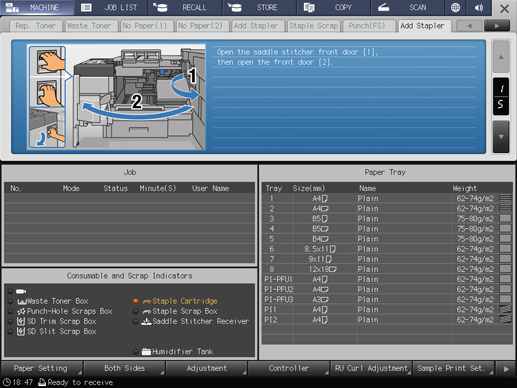Open the Controller menu

pos(288,368)
